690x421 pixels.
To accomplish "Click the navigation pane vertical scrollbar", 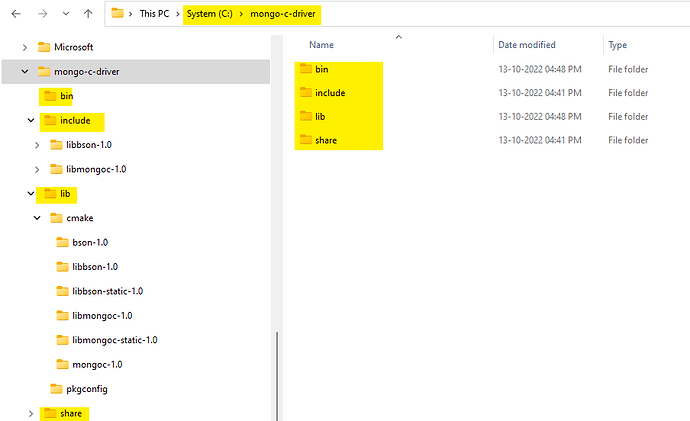I will pyautogui.click(x=277, y=370).
